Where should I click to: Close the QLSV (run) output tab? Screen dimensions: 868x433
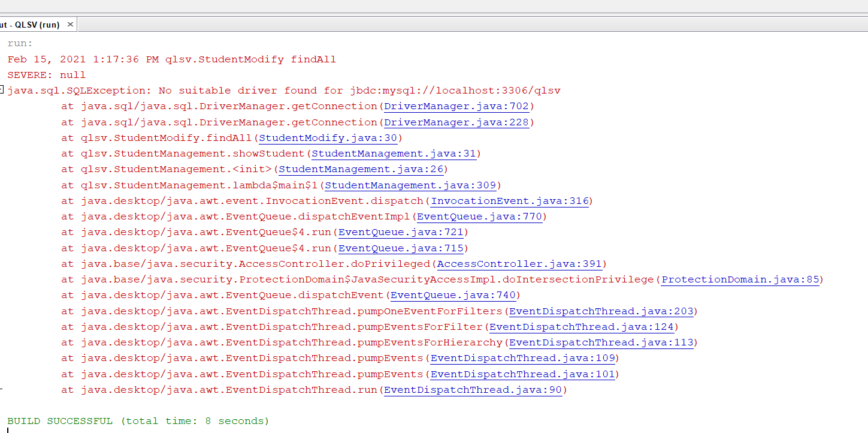[x=70, y=25]
